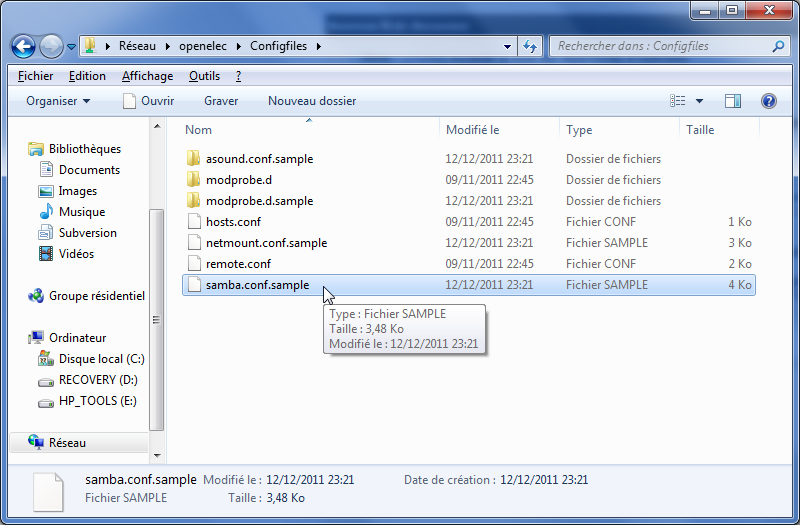The image size is (800, 525).
Task: Open Ordinateur in the navigation pane
Action: click(67, 338)
